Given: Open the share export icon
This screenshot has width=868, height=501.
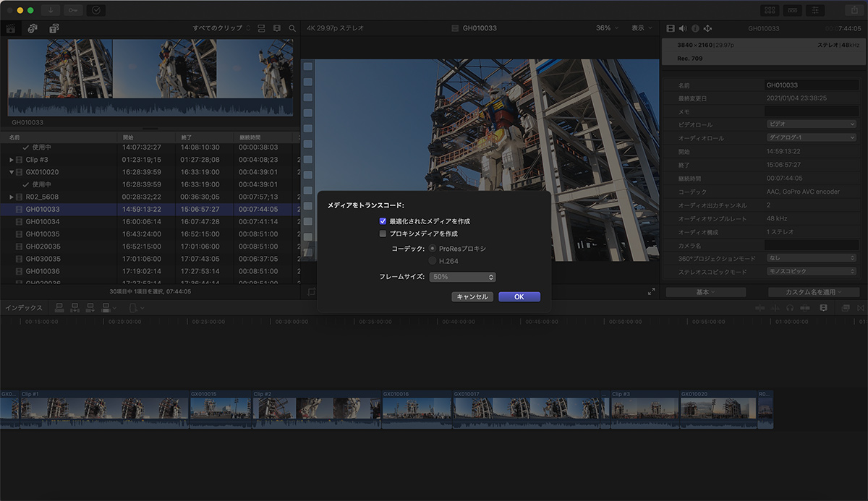Looking at the screenshot, I should pos(854,10).
